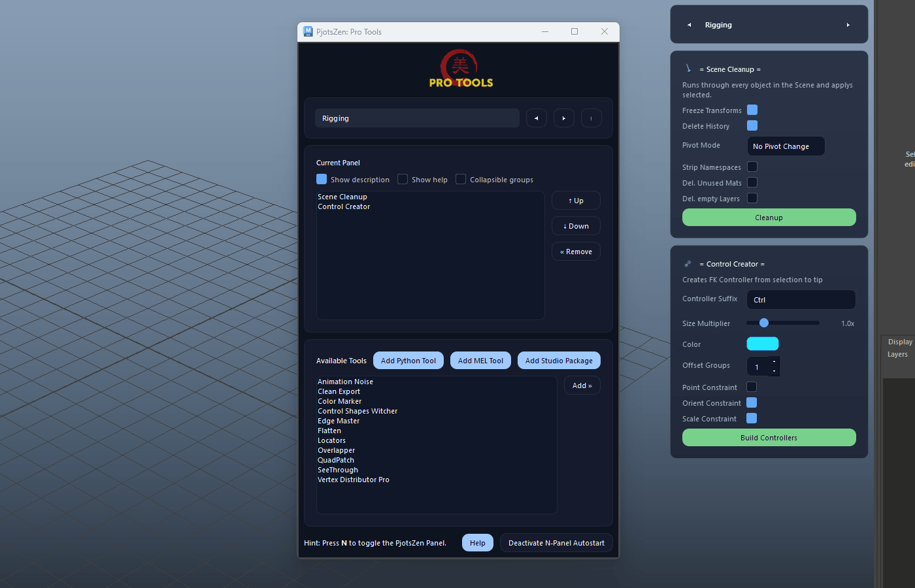The height and width of the screenshot is (588, 915).
Task: Click the PjotsZen app icon in the title bar
Action: [308, 31]
